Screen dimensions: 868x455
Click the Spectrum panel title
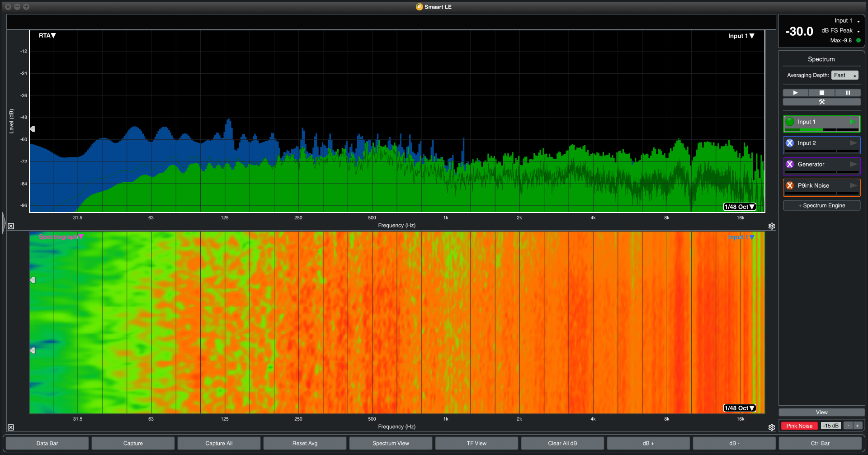click(821, 59)
